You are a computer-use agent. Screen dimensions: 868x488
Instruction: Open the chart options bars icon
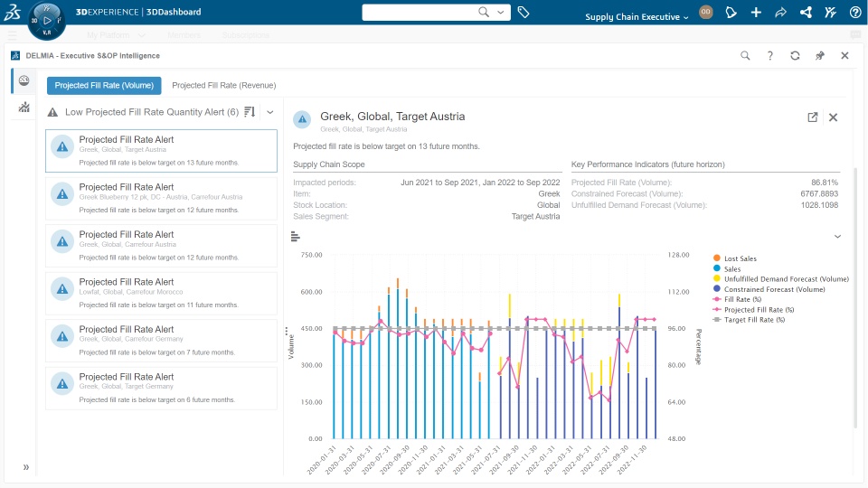point(296,237)
